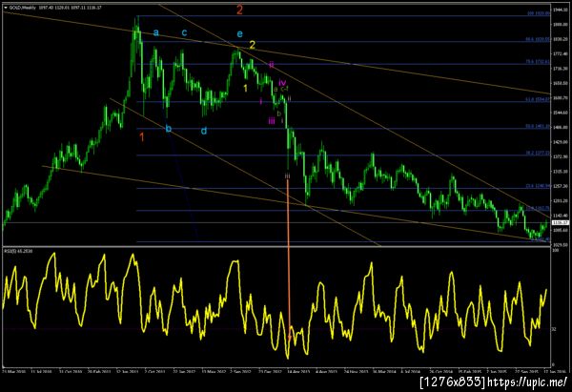Screen dimensions: 572x392
Task: Select the cyan wave label "a"
Action: (x=155, y=32)
